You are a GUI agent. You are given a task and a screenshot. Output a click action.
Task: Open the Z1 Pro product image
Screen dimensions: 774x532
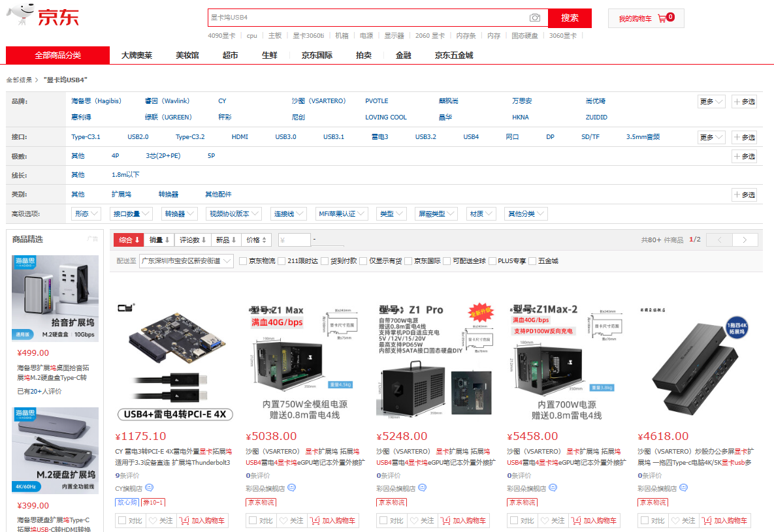click(436, 362)
